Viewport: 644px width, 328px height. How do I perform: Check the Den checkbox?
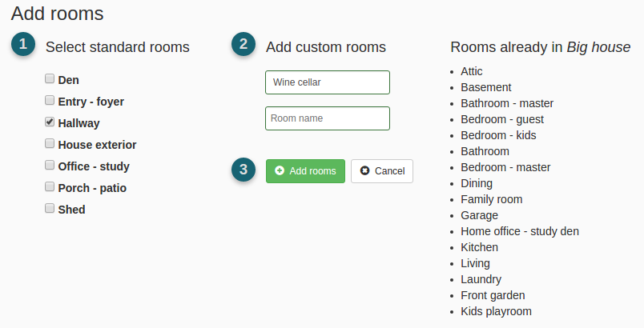pyautogui.click(x=50, y=78)
